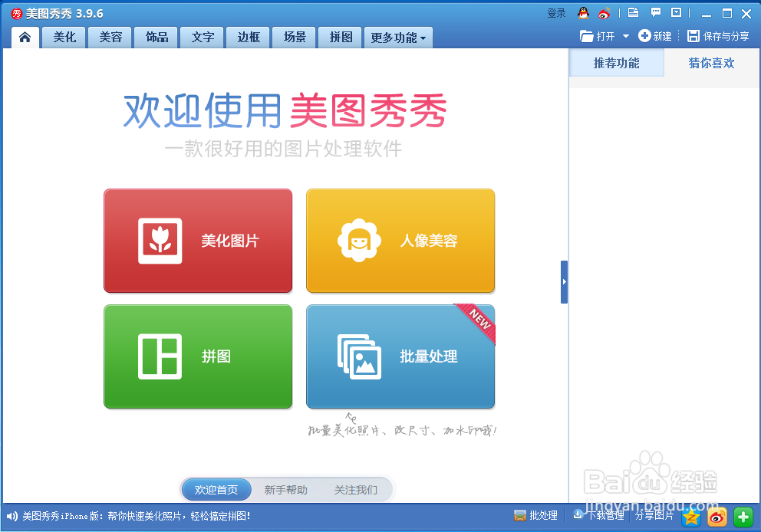Select the 拼图 tab in top bar

[x=341, y=38]
